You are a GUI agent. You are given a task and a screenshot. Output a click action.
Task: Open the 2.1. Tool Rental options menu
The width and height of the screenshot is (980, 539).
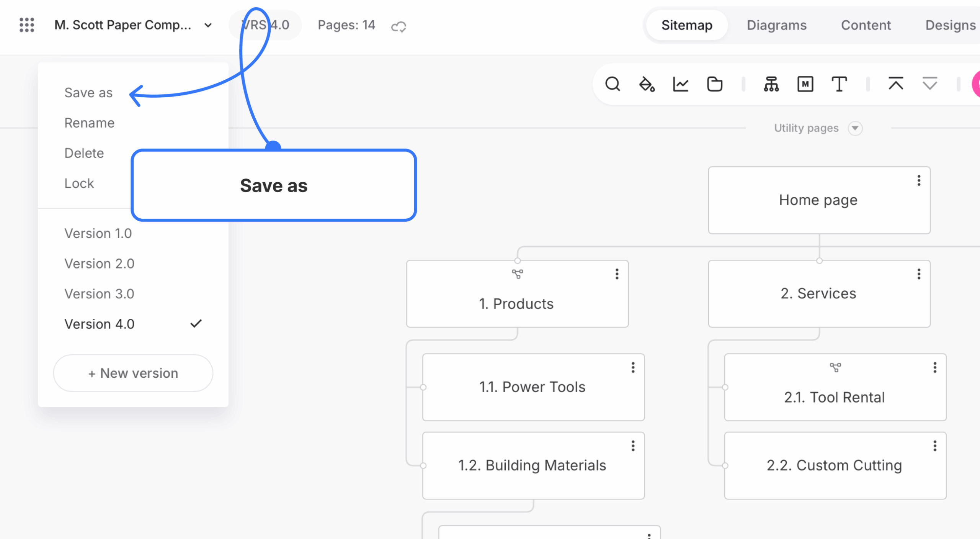(x=935, y=368)
